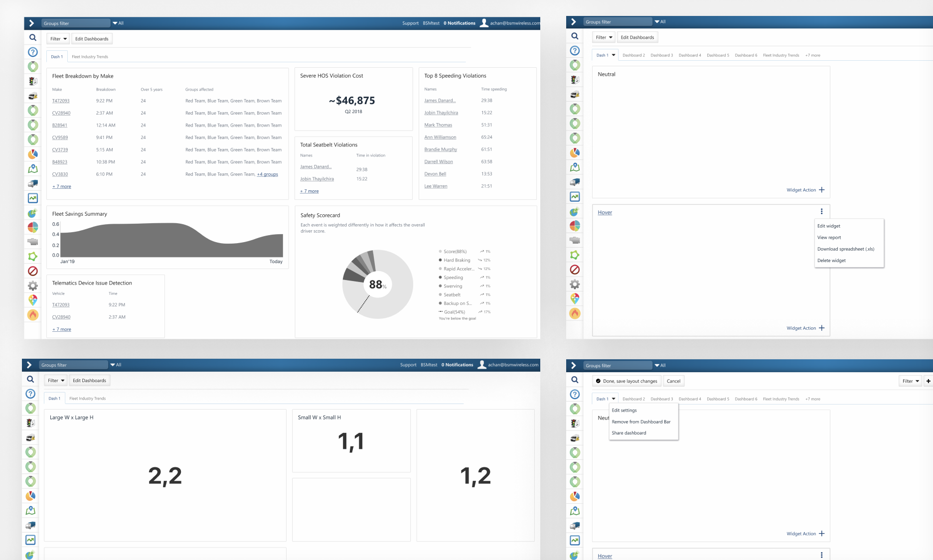The height and width of the screenshot is (560, 933).
Task: Click the Groups filter field in Fleet Breakdown window
Action: [x=75, y=23]
